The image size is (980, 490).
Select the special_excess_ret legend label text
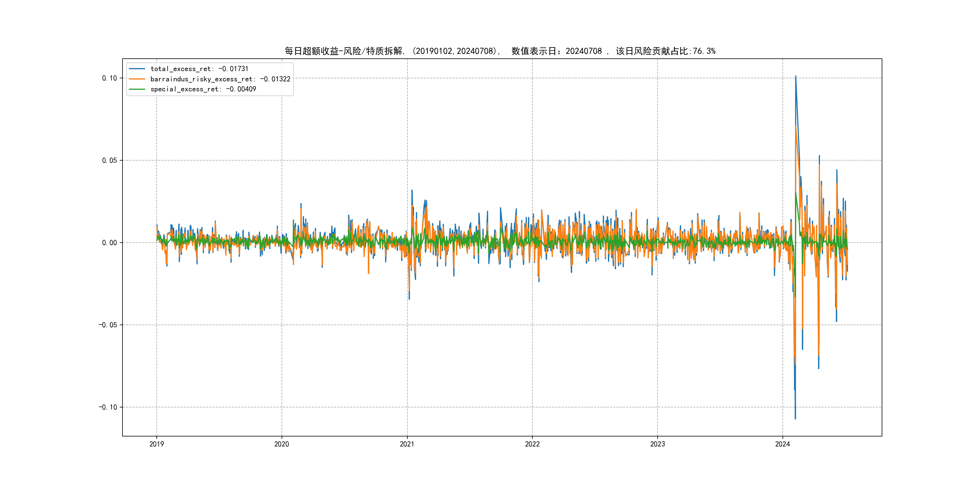pos(203,89)
